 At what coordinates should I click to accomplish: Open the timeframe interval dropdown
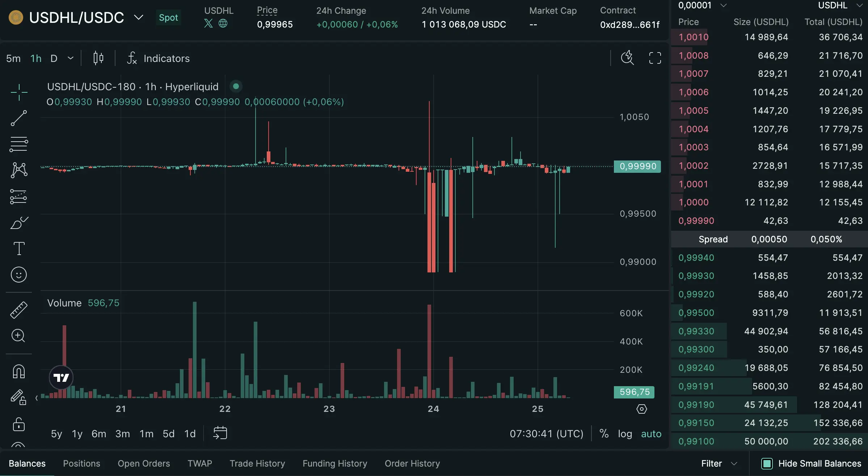pos(70,58)
